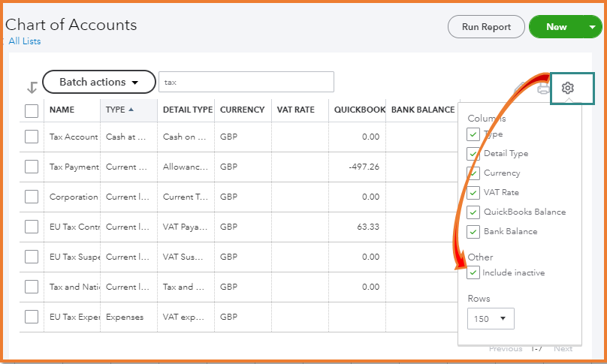Expand the New button dropdown arrow

(x=592, y=27)
